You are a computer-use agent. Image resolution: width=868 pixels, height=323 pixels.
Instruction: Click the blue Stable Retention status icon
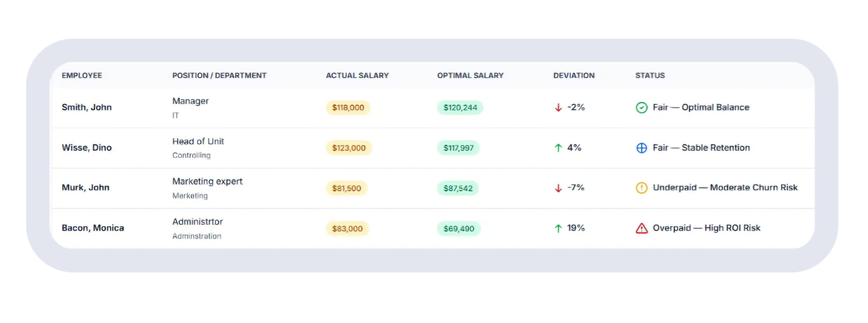click(x=641, y=148)
